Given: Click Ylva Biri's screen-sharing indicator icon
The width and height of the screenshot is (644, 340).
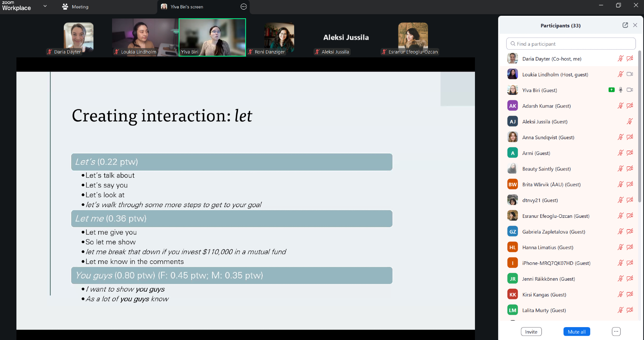Looking at the screenshot, I should point(611,90).
